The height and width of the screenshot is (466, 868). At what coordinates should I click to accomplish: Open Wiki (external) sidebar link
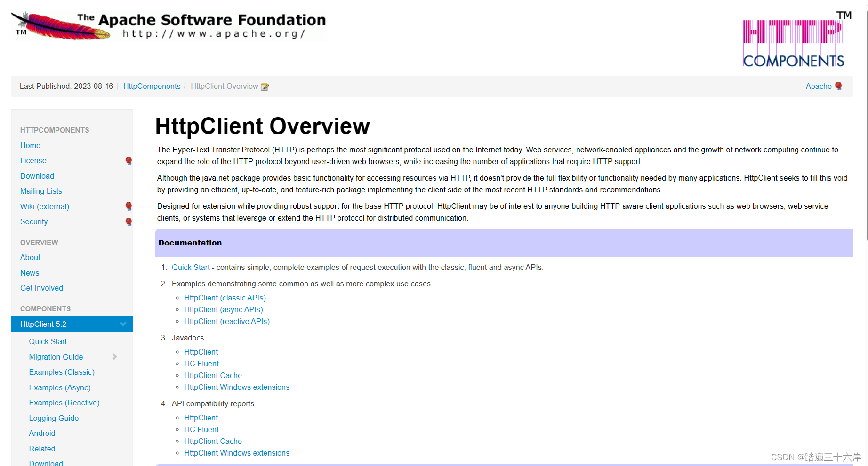pyautogui.click(x=45, y=207)
